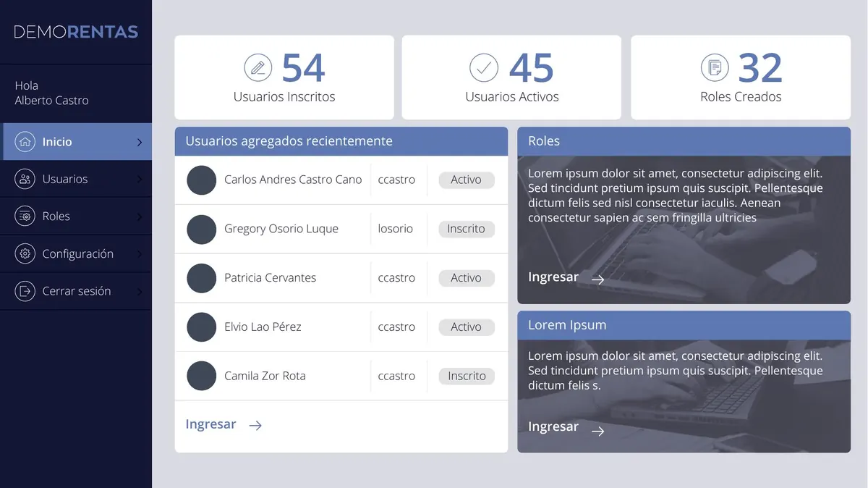Click the document icon on Roles Creados card
Screen dimensions: 868x488
[x=715, y=68]
